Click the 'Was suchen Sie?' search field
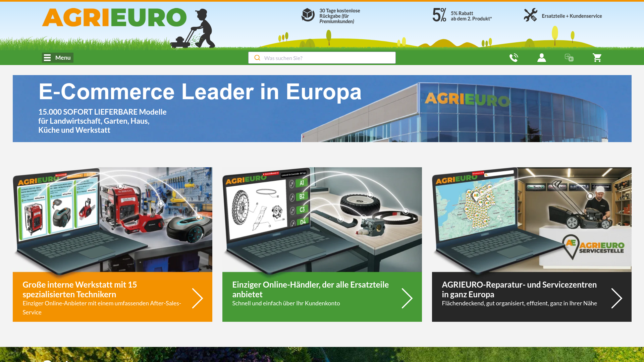The image size is (644, 362). point(322,58)
